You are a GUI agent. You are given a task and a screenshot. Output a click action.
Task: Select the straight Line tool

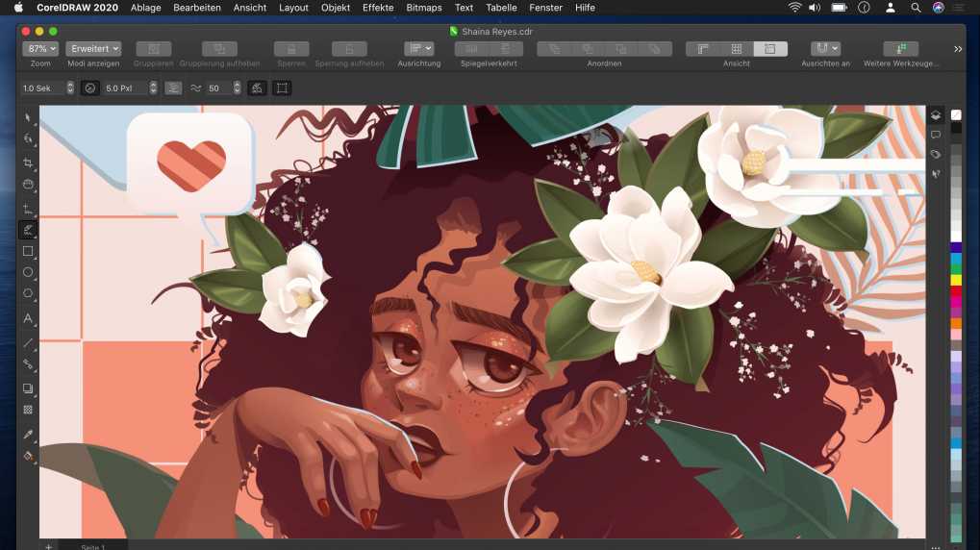coord(28,342)
